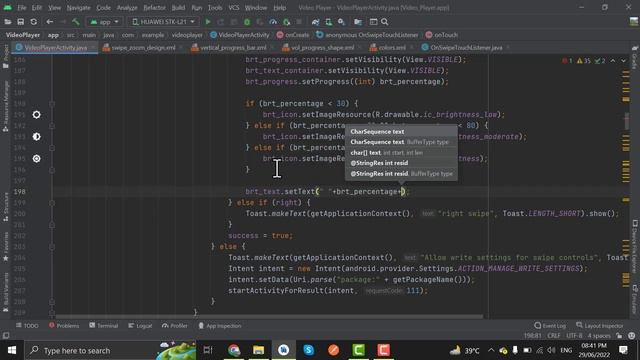The width and height of the screenshot is (640, 360).
Task: Open the Profiler tool window
Action: click(x=175, y=326)
